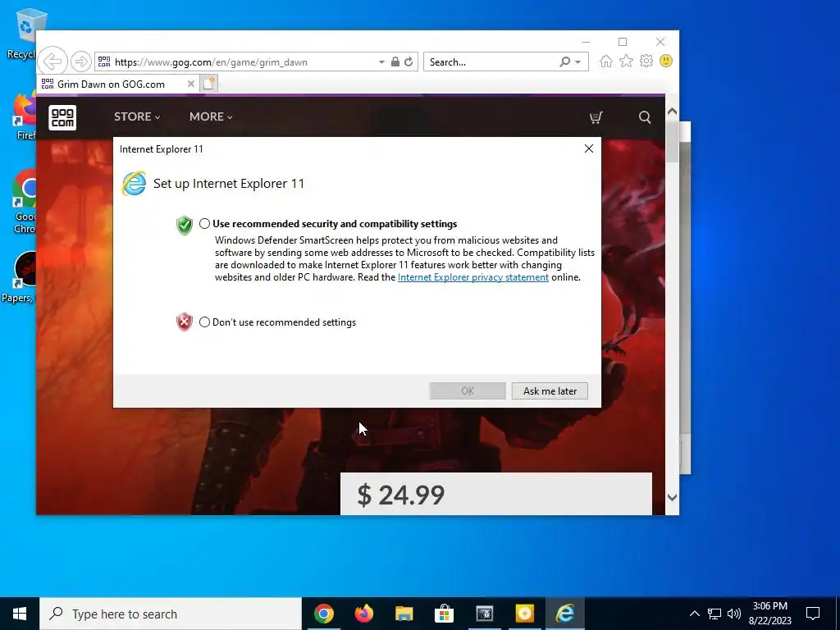This screenshot has height=630, width=840.
Task: Click the smiley feedback icon
Action: (x=666, y=61)
